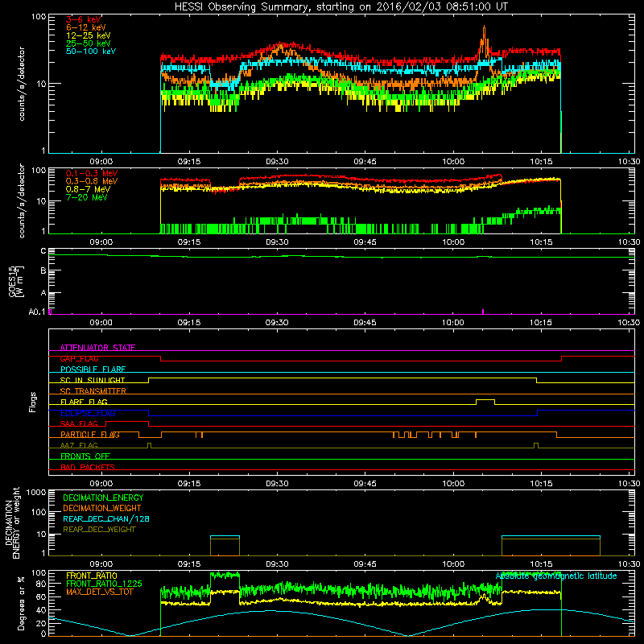Select the GAP_FLAG label
Screen dimensions: 644x644
[79, 358]
